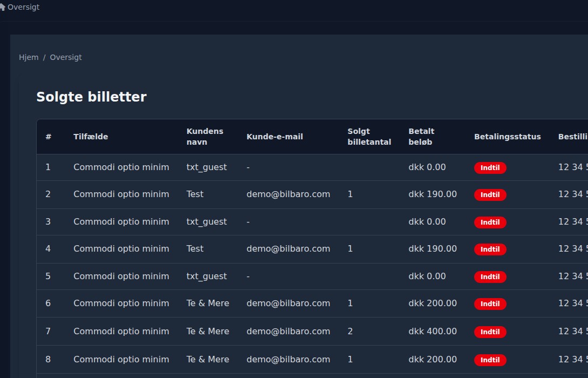Image resolution: width=588 pixels, height=378 pixels.
Task: Click the Oversigt breadcrumb item
Action: (66, 57)
